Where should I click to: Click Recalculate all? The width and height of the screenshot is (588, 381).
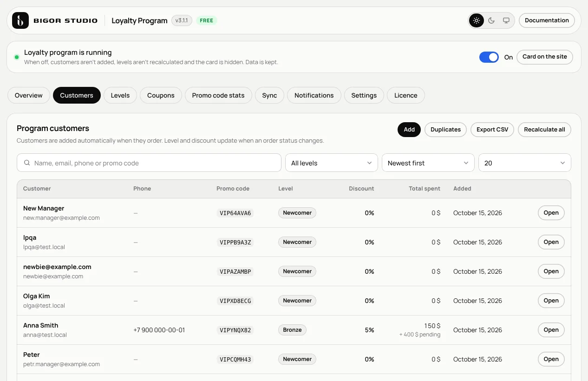(x=544, y=130)
